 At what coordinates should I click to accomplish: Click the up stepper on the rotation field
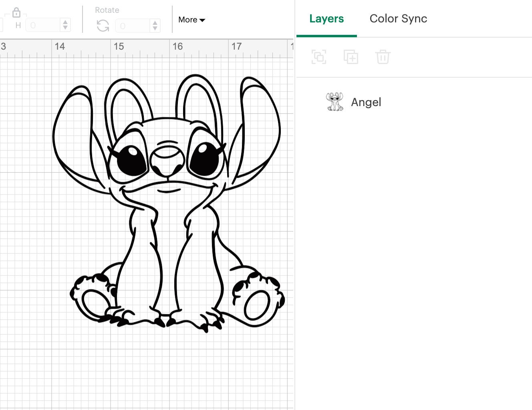(x=155, y=22)
